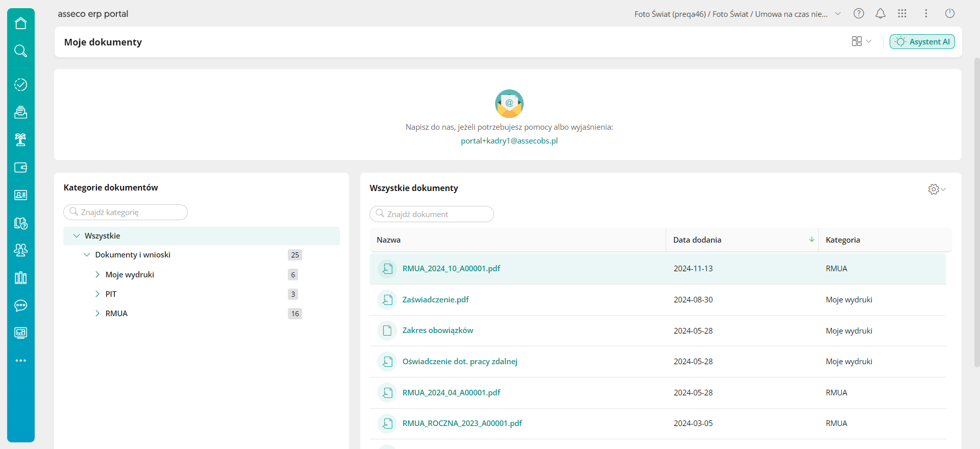Viewport: 980px width, 449px height.
Task: Open Oświadczenie dot. pracy zdalnej document
Action: click(460, 362)
